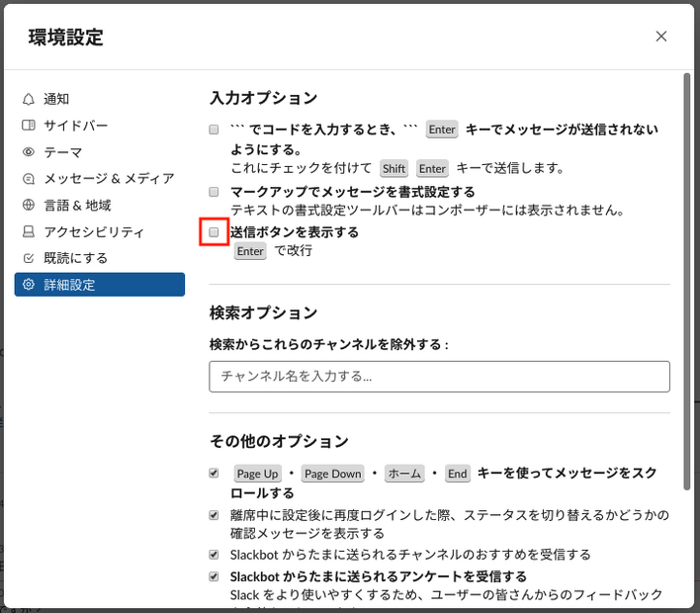Click the laptop icon beside アクセシビリティ

(29, 231)
